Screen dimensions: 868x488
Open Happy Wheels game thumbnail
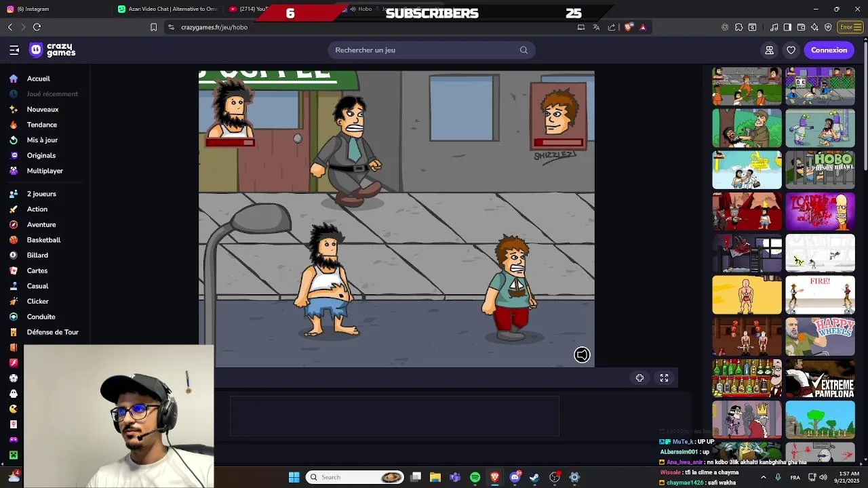coord(820,336)
